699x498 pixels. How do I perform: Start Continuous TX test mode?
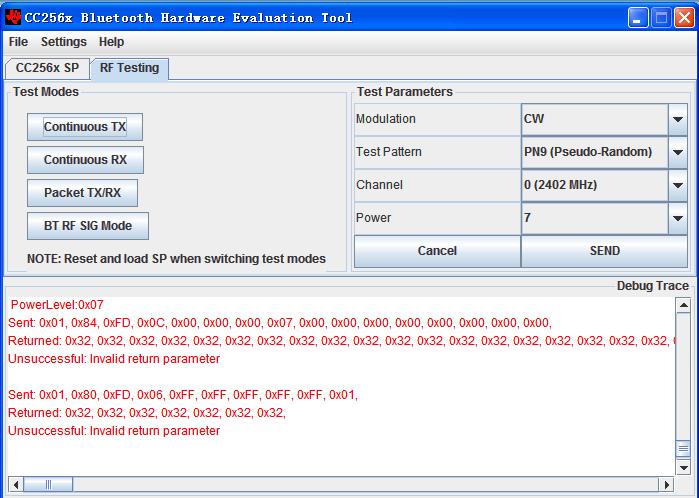(85, 127)
